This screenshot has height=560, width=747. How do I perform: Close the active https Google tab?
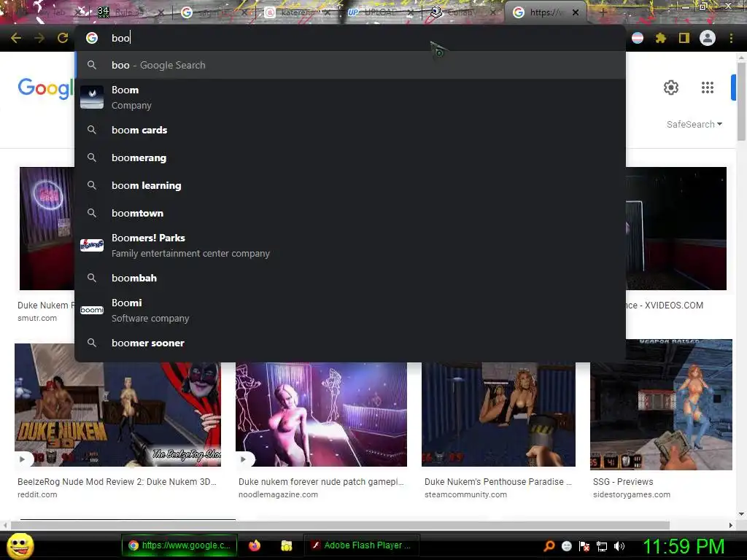pyautogui.click(x=576, y=13)
